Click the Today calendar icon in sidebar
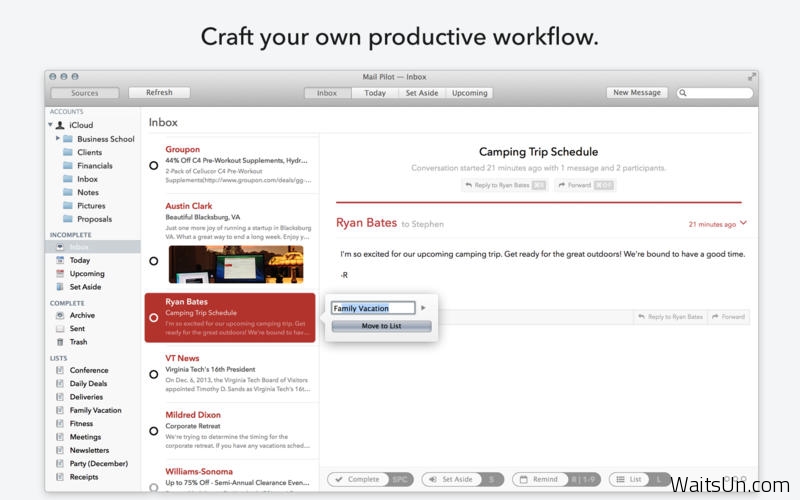This screenshot has height=500, width=800. (x=60, y=260)
